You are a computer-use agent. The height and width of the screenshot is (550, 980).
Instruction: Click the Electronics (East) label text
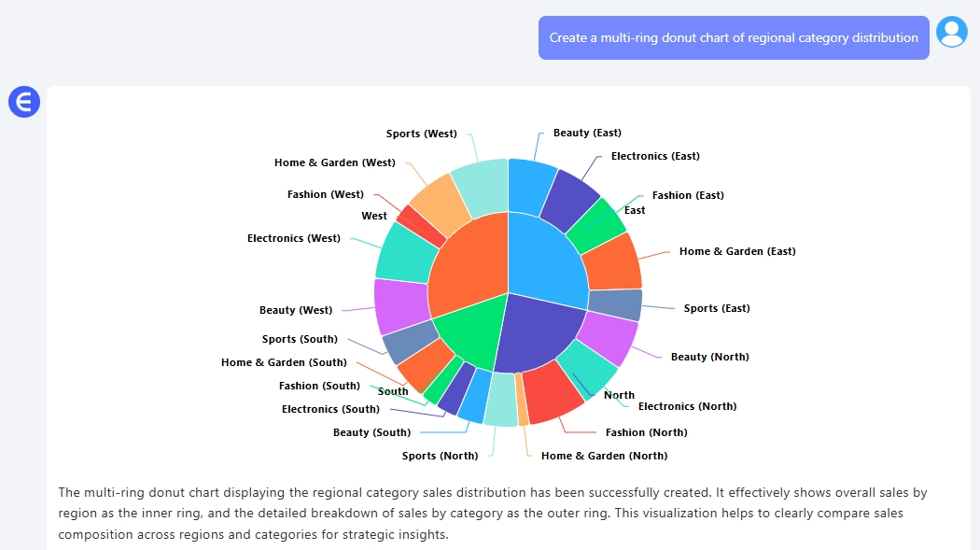(655, 156)
